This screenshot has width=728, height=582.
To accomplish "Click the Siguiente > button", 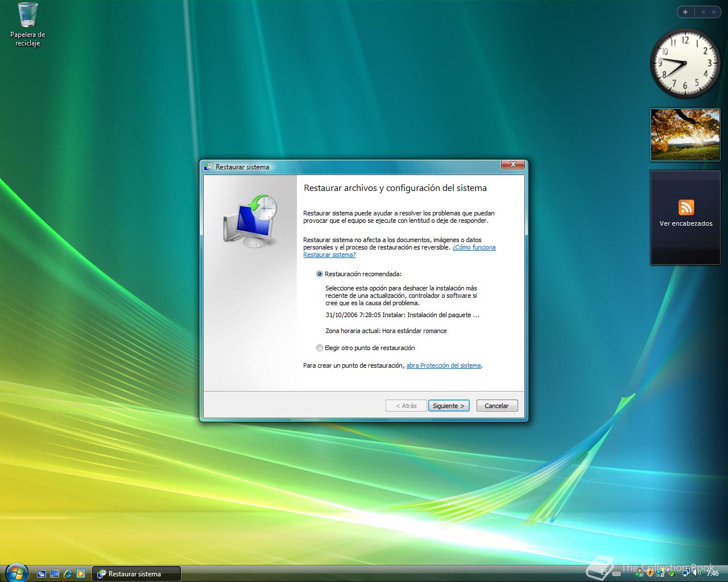I will (x=449, y=406).
